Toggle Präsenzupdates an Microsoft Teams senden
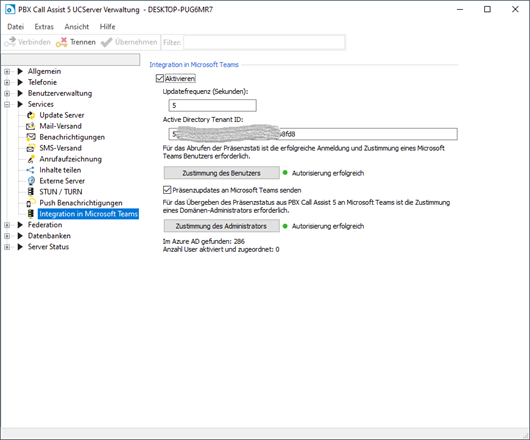Screen dimensions: 530x440 (167, 190)
